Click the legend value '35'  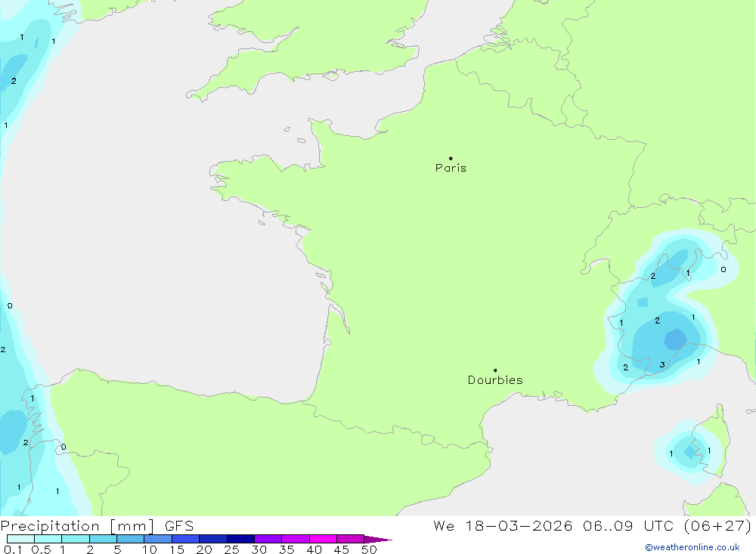pos(287,549)
